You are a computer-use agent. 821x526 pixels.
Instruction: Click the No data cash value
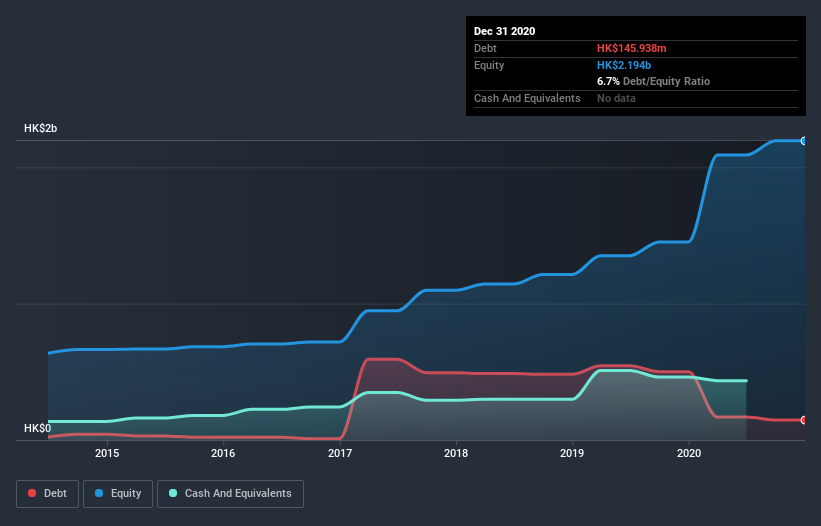(x=616, y=98)
